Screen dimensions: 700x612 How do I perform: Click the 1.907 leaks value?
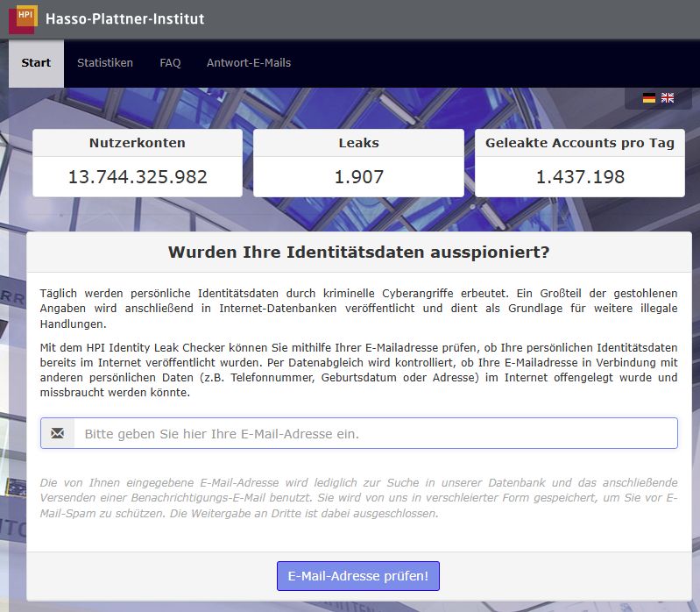[359, 177]
